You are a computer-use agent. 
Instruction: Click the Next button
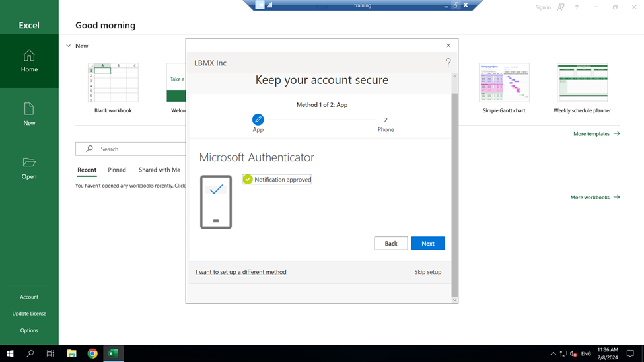tap(427, 244)
